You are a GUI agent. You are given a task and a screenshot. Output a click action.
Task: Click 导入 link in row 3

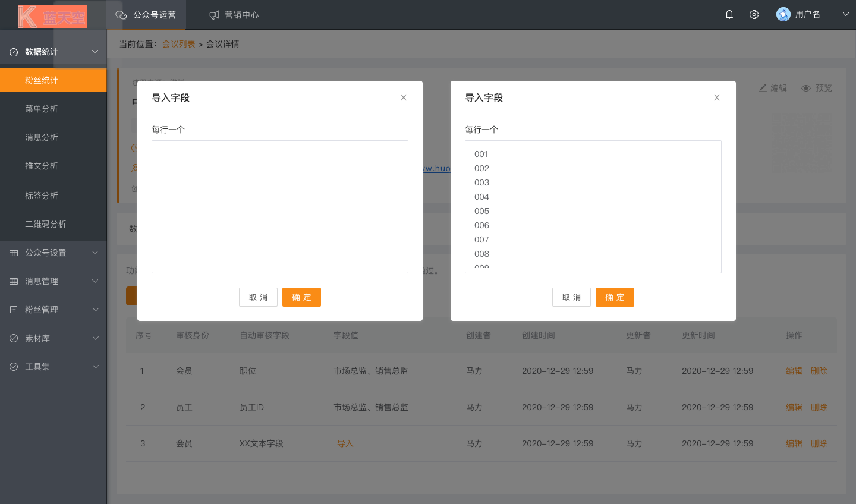pos(345,443)
